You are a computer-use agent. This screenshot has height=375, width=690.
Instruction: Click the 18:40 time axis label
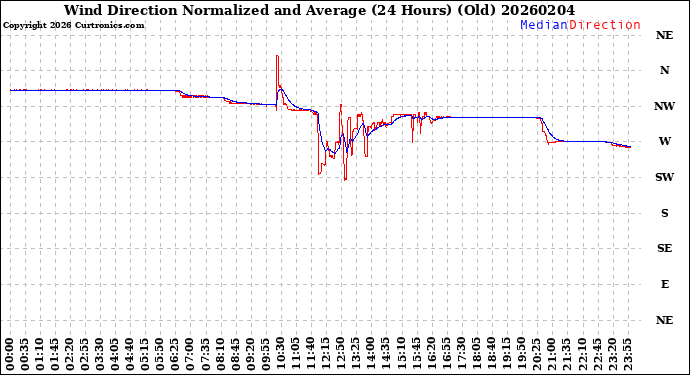492,354
